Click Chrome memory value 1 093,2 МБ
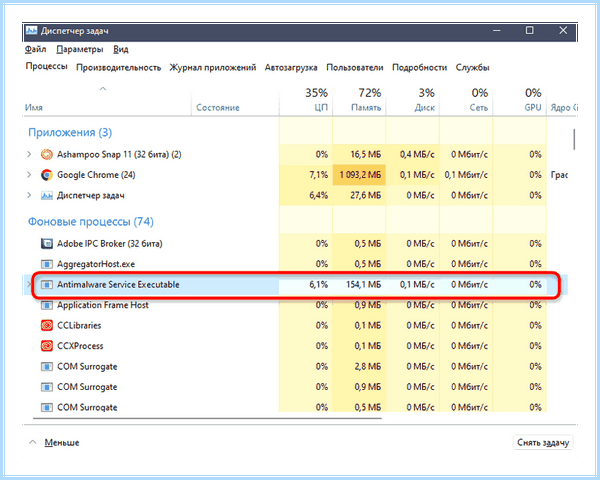The height and width of the screenshot is (480, 600). click(x=360, y=175)
